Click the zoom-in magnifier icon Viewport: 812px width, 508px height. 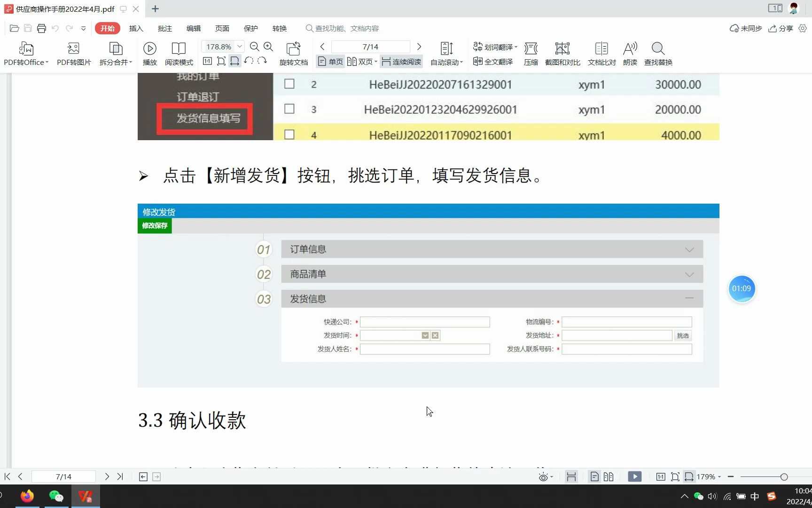[x=268, y=47]
